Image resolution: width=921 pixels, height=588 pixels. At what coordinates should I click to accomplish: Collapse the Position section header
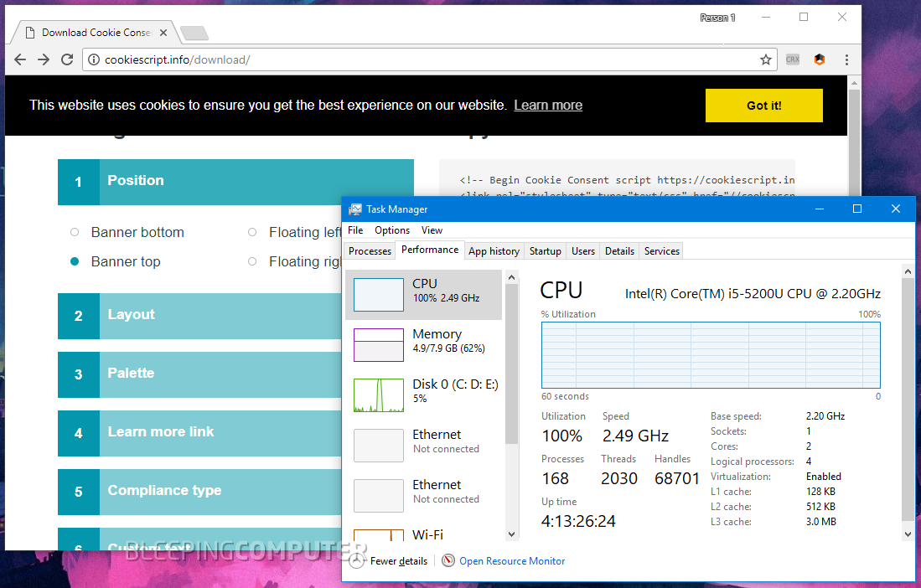[x=235, y=182]
